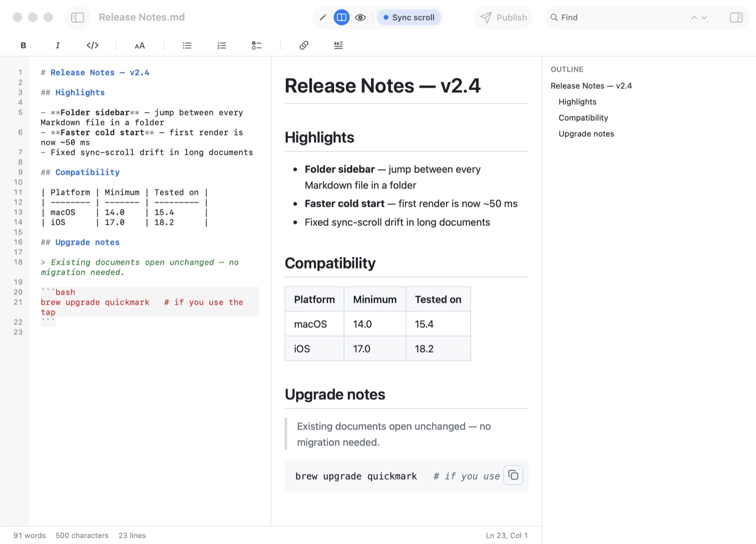Click the preview 'Upgrade notes' heading

[335, 394]
